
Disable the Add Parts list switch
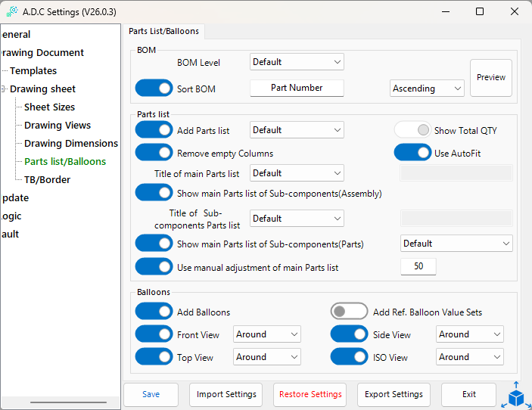(154, 130)
